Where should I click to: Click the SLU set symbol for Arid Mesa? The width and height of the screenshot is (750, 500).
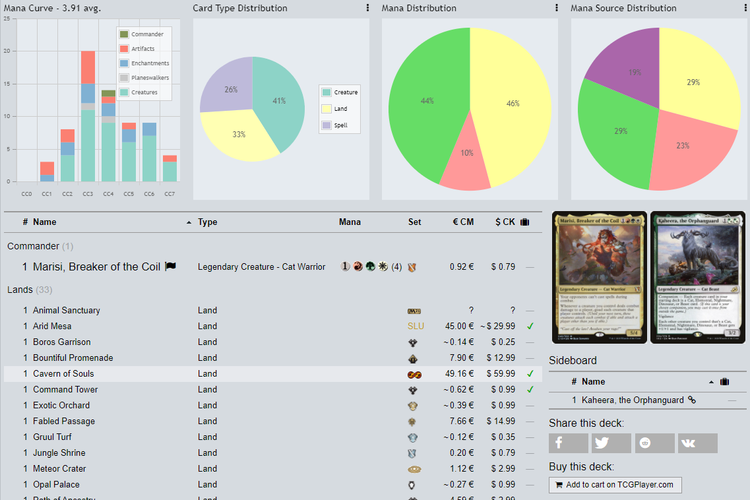tap(414, 326)
